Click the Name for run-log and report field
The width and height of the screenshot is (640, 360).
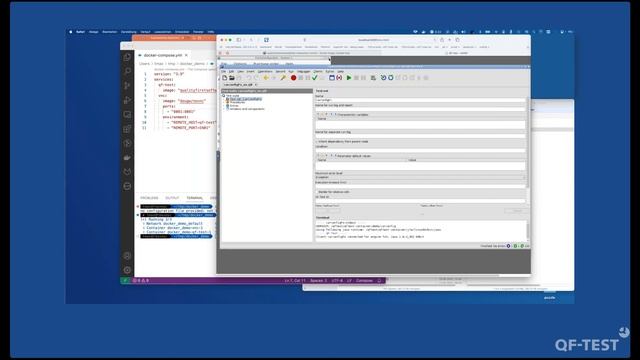pos(420,109)
